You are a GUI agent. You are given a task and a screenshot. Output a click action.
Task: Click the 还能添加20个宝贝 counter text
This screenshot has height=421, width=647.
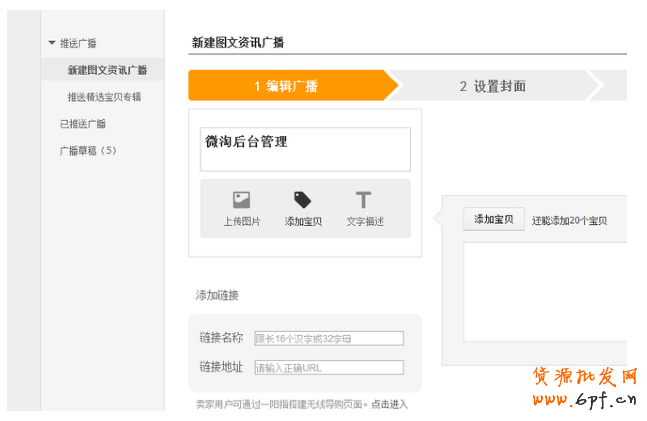569,220
